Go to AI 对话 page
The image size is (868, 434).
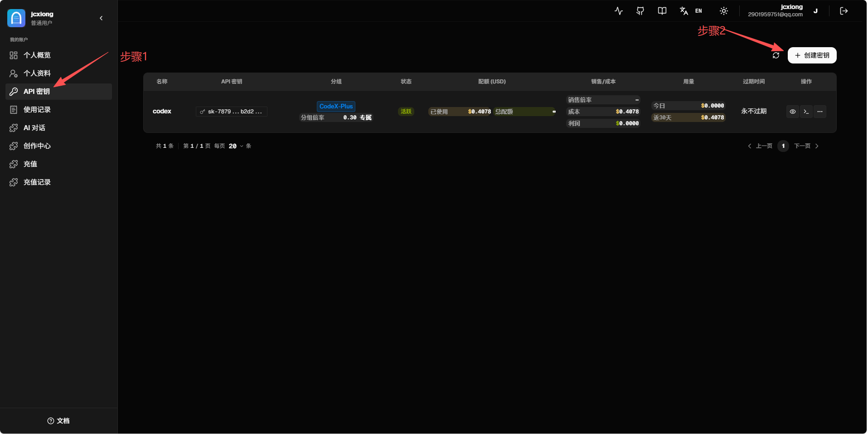pos(58,128)
